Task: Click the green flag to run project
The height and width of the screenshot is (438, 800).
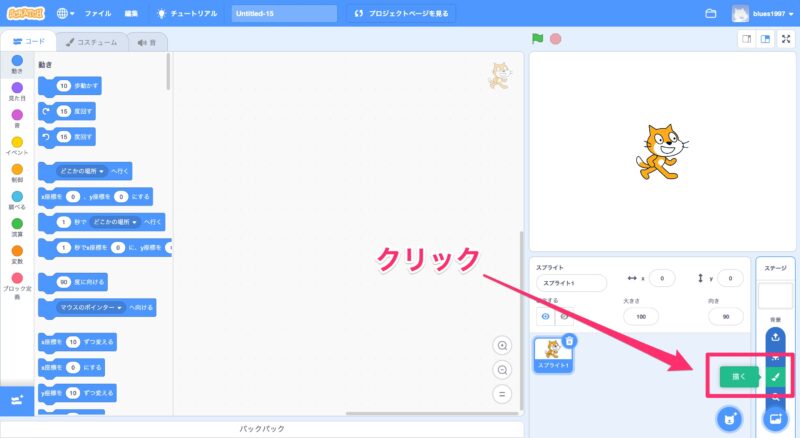Action: point(537,39)
